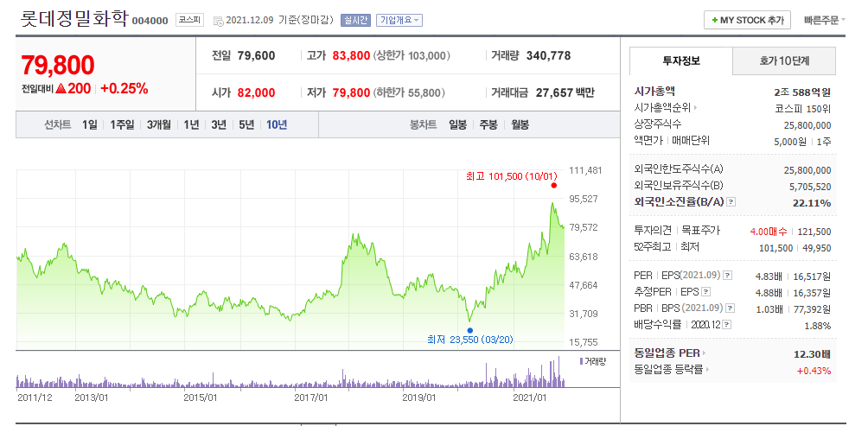The image size is (868, 426).
Task: Open the 기업개요 dropdown
Action: pyautogui.click(x=399, y=21)
